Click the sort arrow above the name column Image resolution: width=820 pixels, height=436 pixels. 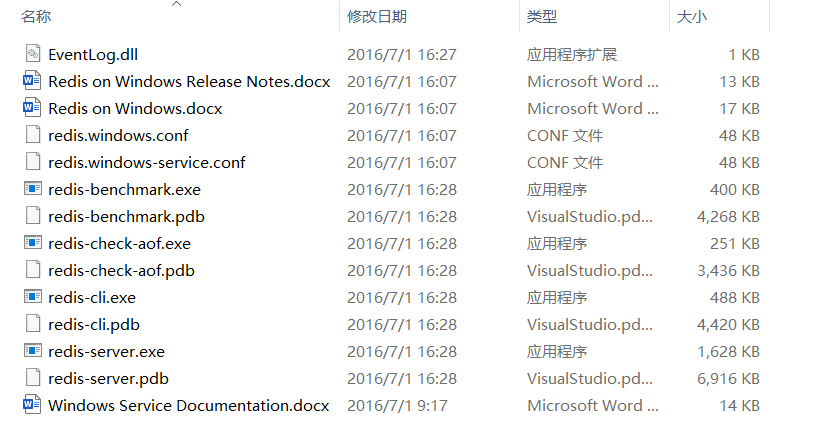177,4
